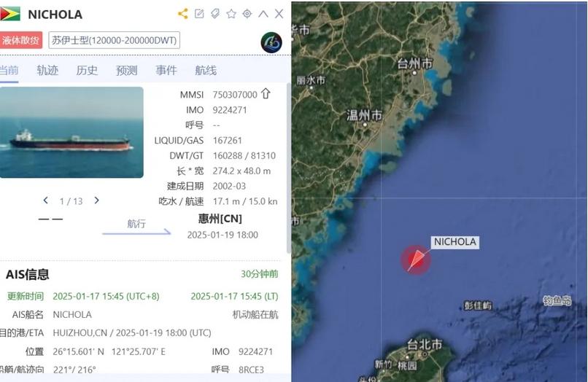Click the locate target icon
Screen dimensions: 588x382
[x=247, y=14]
